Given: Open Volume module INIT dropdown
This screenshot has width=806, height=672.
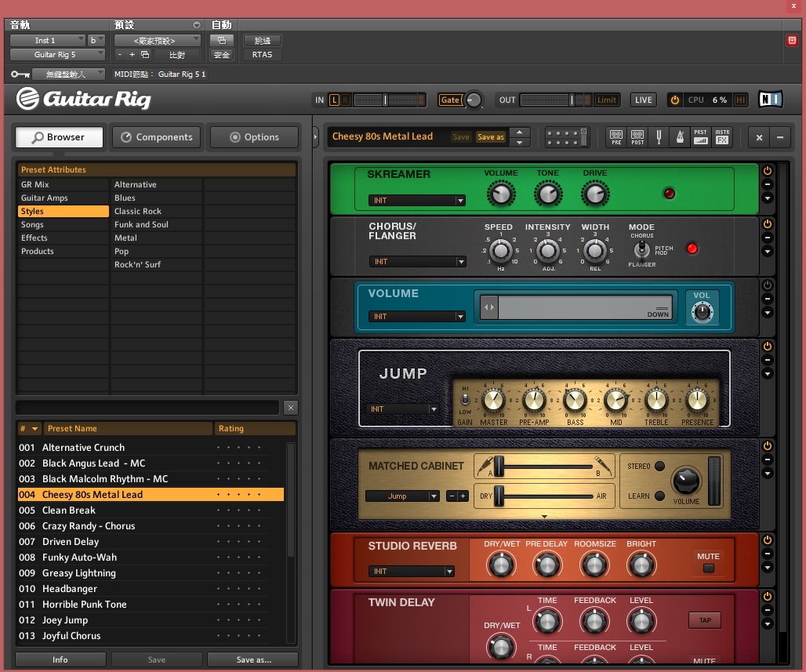Looking at the screenshot, I should [417, 317].
